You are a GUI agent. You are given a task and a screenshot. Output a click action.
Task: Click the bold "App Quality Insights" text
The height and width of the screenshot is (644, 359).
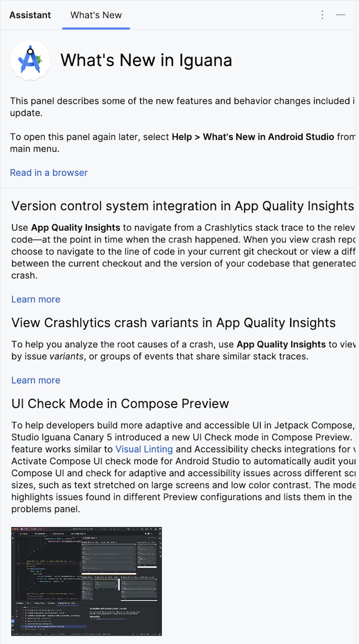click(x=75, y=227)
